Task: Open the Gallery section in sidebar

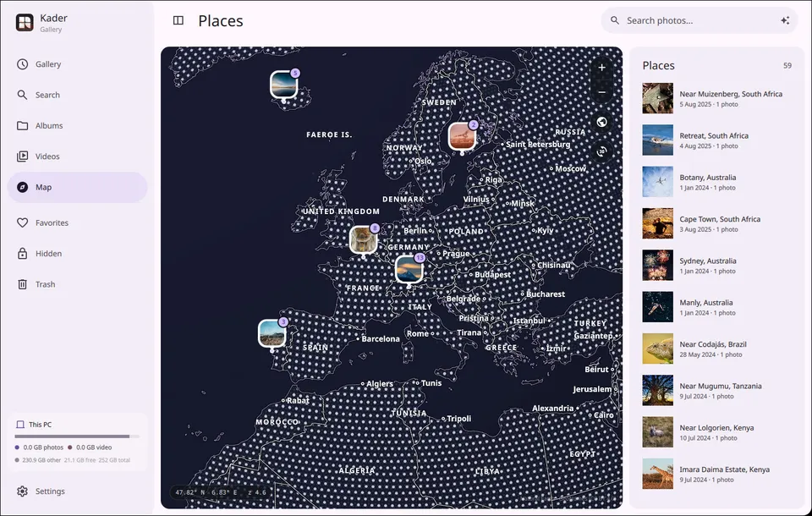Action: pos(78,64)
